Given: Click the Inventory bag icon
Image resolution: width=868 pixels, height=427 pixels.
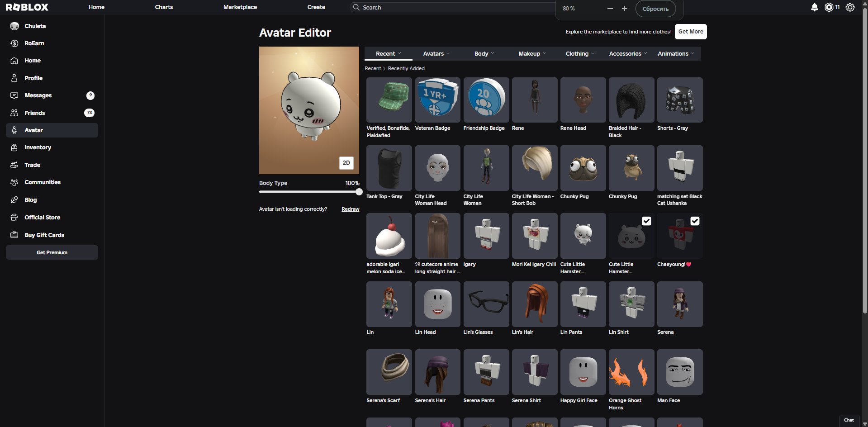Looking at the screenshot, I should pyautogui.click(x=14, y=147).
